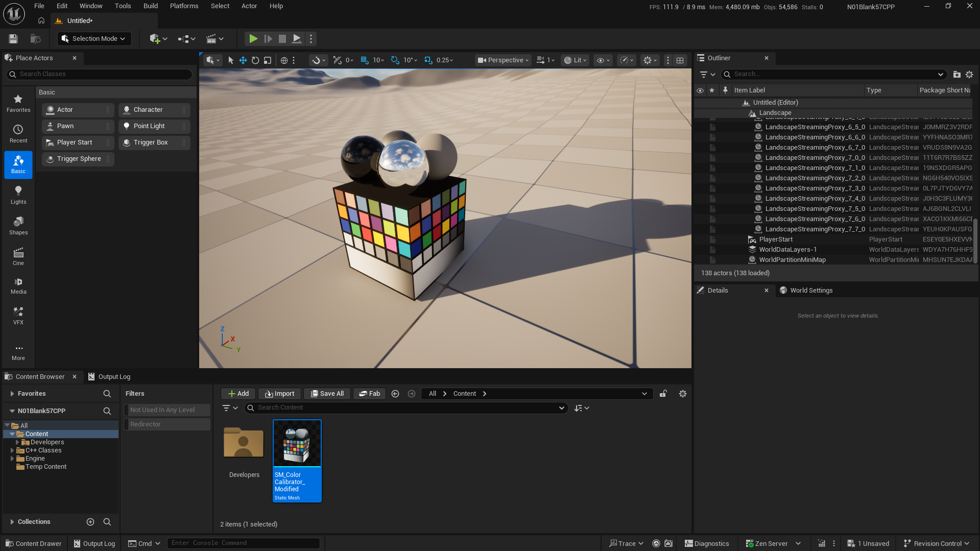Start Play In Editor with green play button
The width and height of the screenshot is (980, 551).
coord(253,39)
